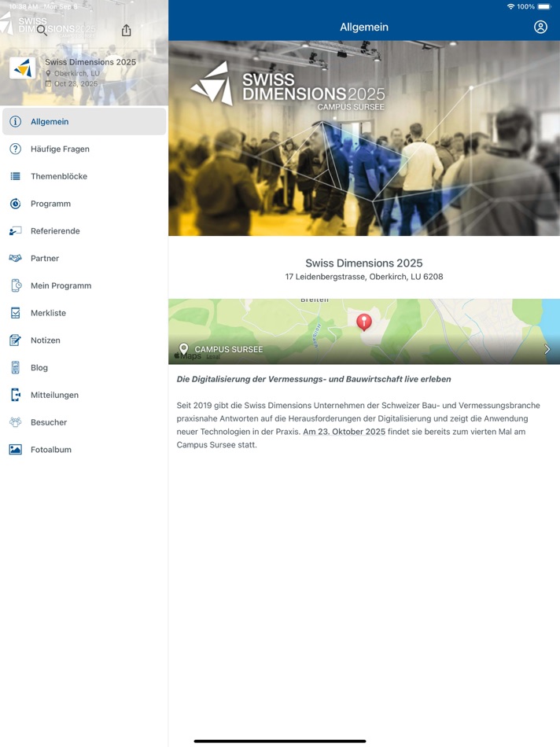Open the Merkliste entry

click(84, 313)
